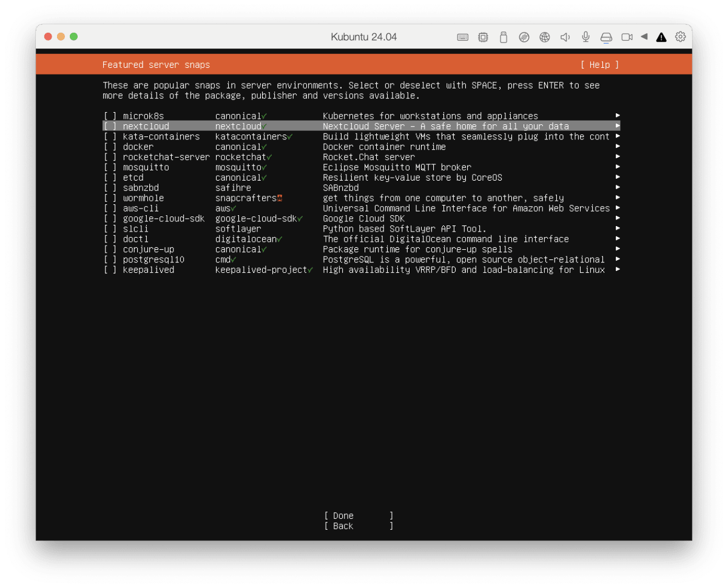Click the 'snapcrafters' publisher text

pyautogui.click(x=246, y=198)
